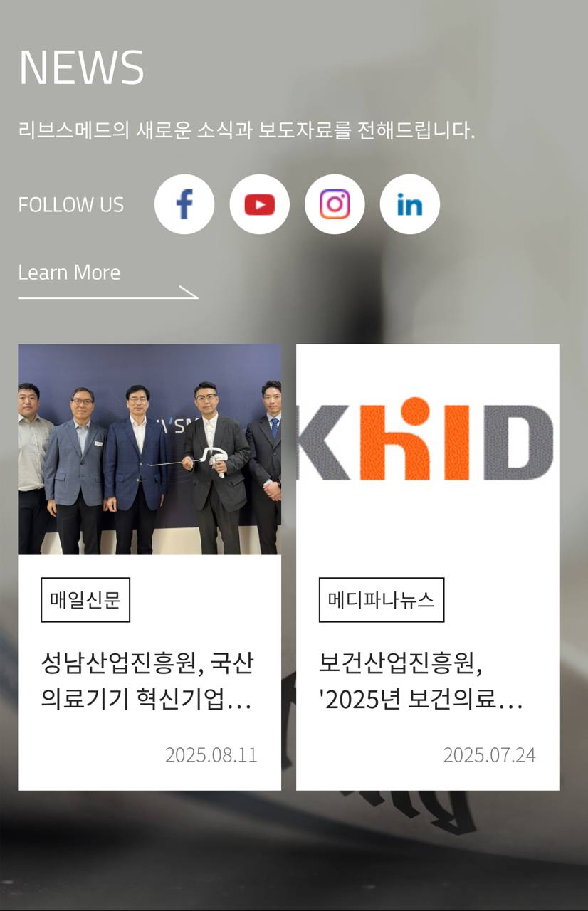This screenshot has height=911, width=588.
Task: Open the YouTube channel icon
Action: click(x=260, y=204)
